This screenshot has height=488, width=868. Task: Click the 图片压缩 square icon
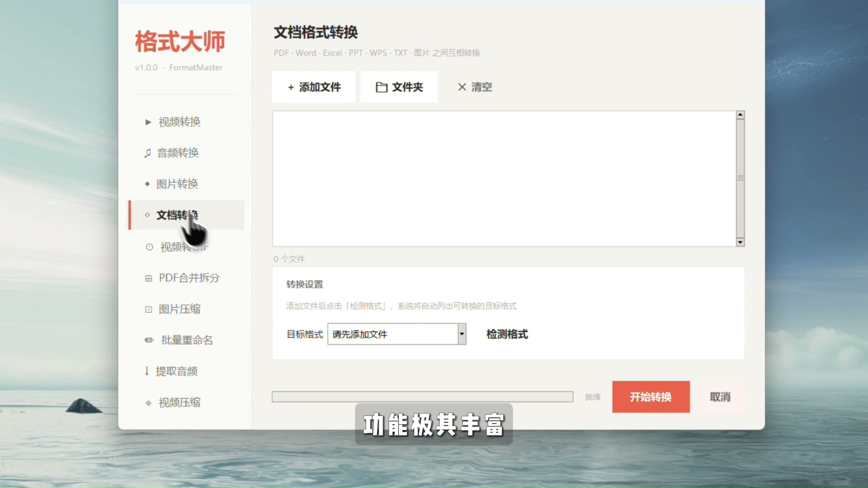pos(149,309)
